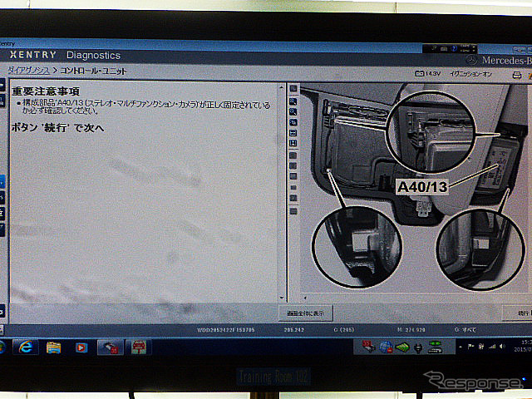The width and height of the screenshot is (532, 399).
Task: Show hidden tray icons arrow
Action: (461, 347)
